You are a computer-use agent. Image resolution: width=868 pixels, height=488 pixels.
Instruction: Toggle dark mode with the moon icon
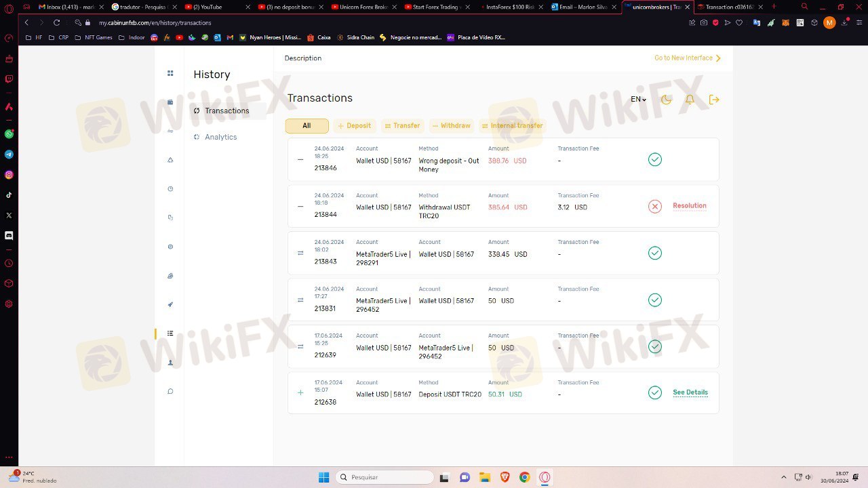[666, 100]
